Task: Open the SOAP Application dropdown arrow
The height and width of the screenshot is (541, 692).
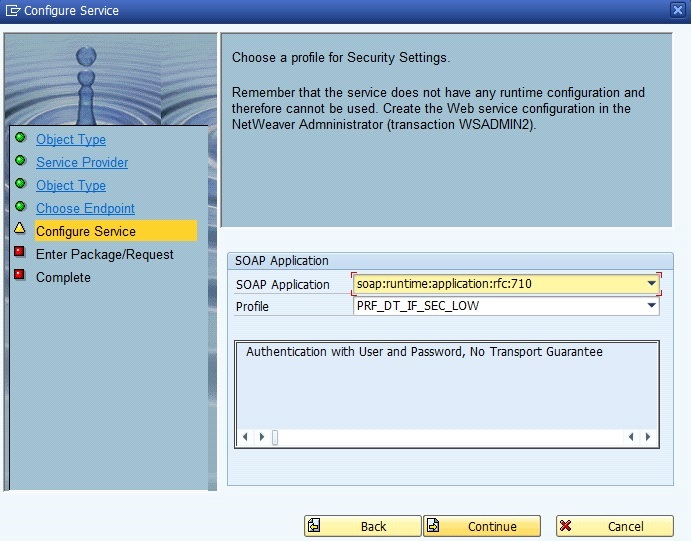Action: [651, 284]
